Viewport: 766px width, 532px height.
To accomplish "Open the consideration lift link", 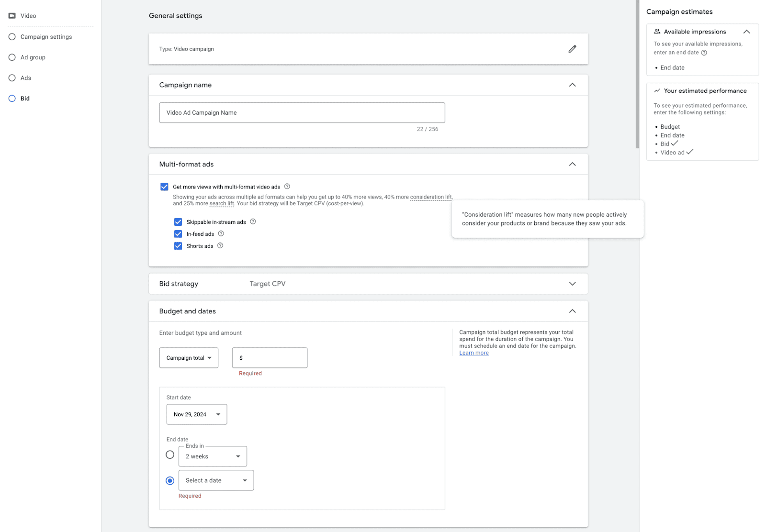I will pos(430,197).
